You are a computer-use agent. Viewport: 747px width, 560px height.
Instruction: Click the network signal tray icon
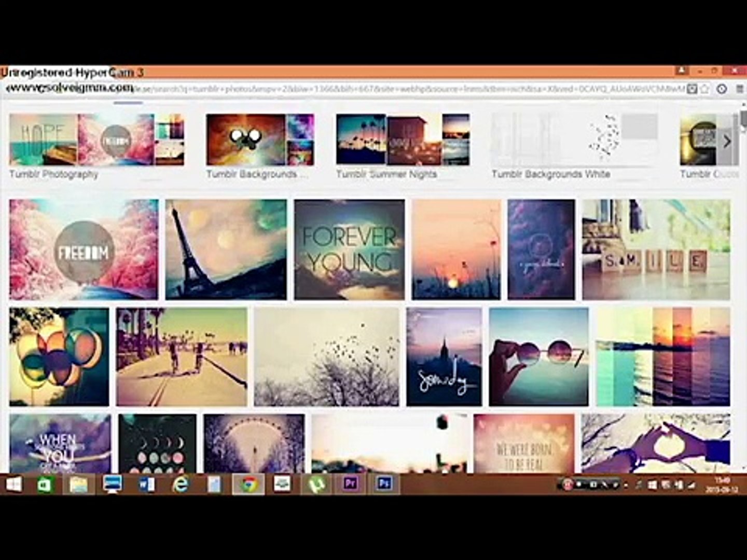coord(691,485)
